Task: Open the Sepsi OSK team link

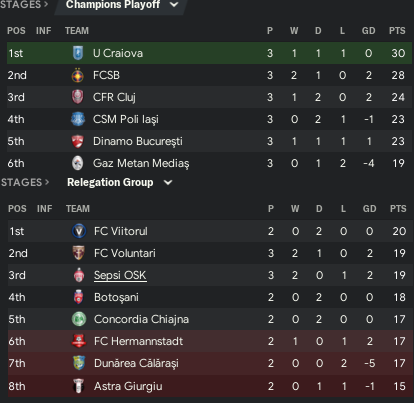Action: (x=120, y=275)
